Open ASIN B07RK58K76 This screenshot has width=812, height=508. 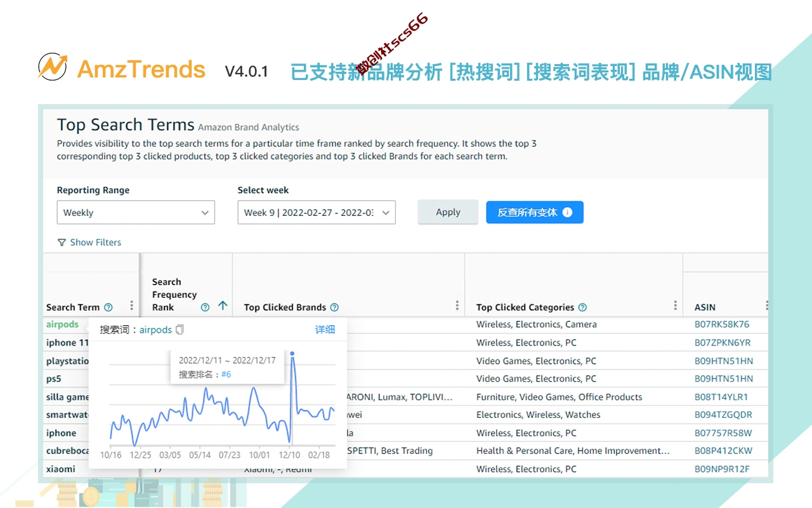722,324
